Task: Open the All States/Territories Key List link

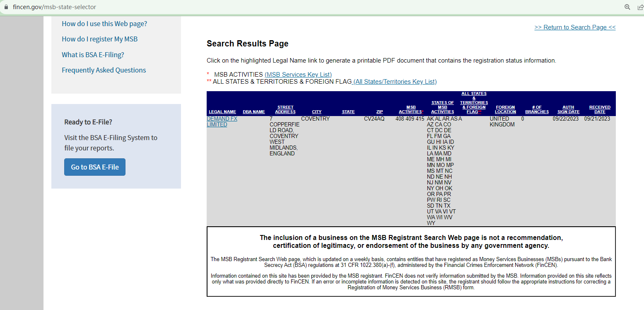Action: point(394,82)
